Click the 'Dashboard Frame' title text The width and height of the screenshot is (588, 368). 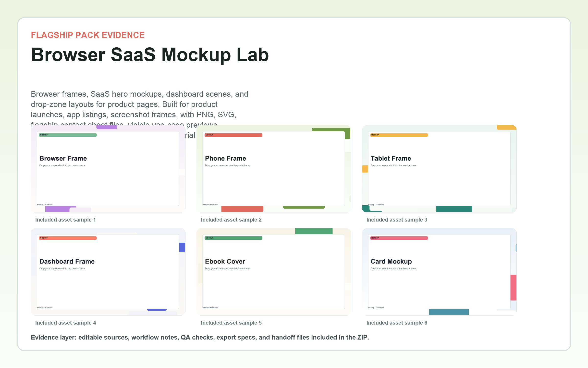click(x=67, y=262)
